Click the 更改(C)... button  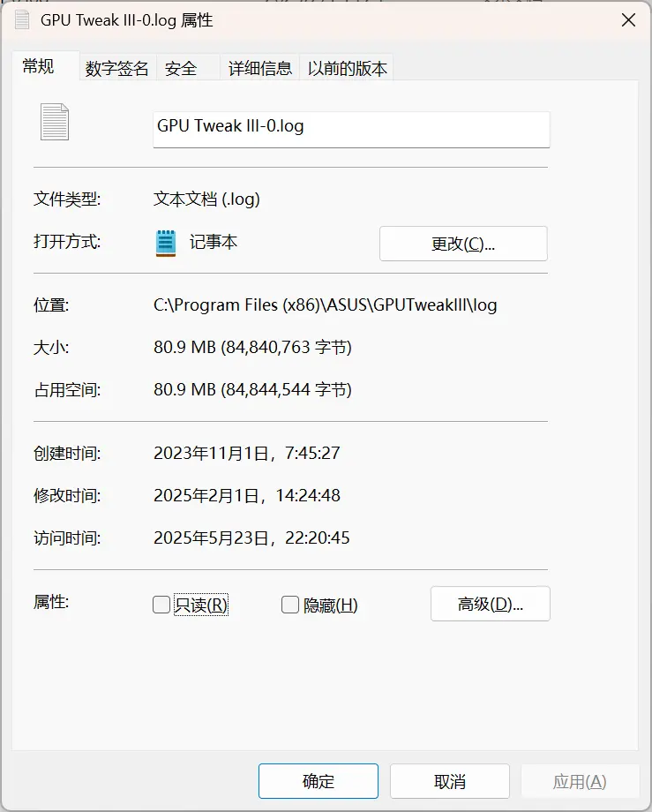tap(463, 244)
